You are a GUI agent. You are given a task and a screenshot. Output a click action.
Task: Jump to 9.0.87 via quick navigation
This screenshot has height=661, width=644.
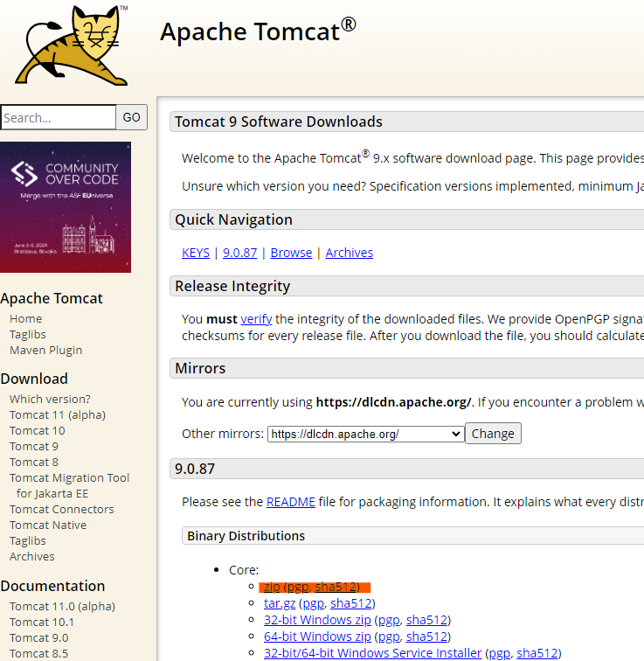[x=239, y=253]
